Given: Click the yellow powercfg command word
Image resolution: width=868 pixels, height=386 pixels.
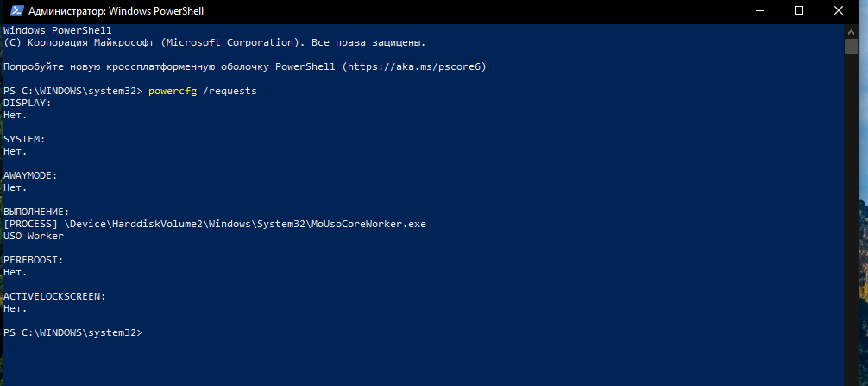Looking at the screenshot, I should [173, 91].
